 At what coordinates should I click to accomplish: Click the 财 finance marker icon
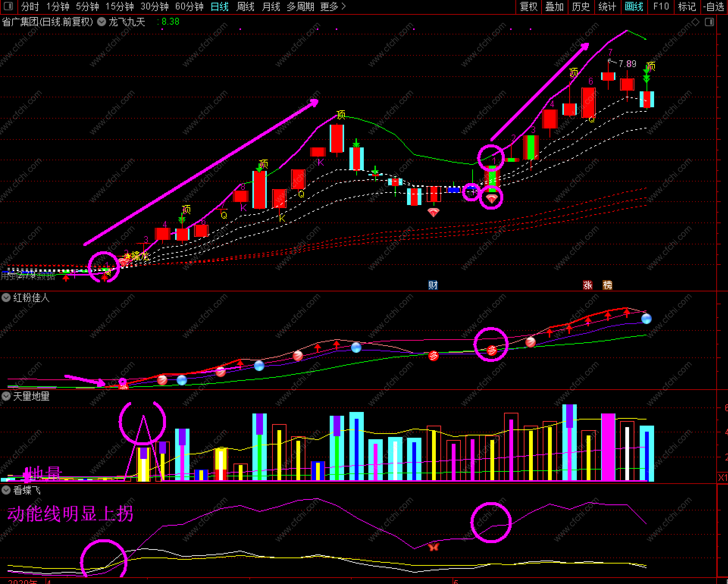pos(433,285)
